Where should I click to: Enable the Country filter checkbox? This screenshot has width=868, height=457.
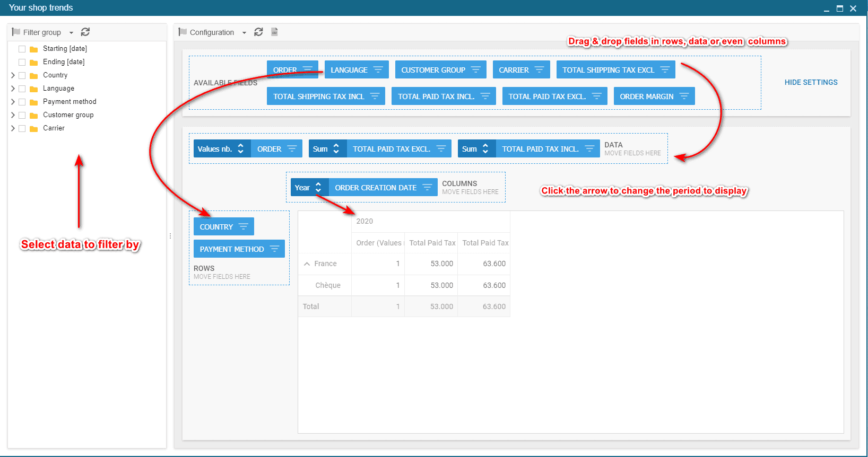(22, 75)
